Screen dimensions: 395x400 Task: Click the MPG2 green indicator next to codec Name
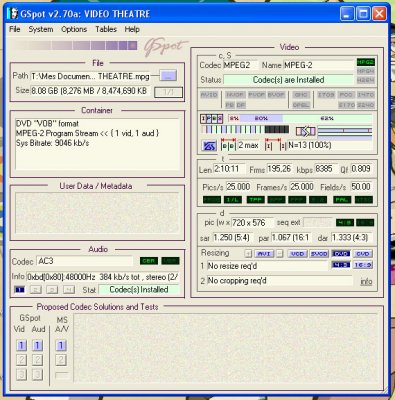366,62
